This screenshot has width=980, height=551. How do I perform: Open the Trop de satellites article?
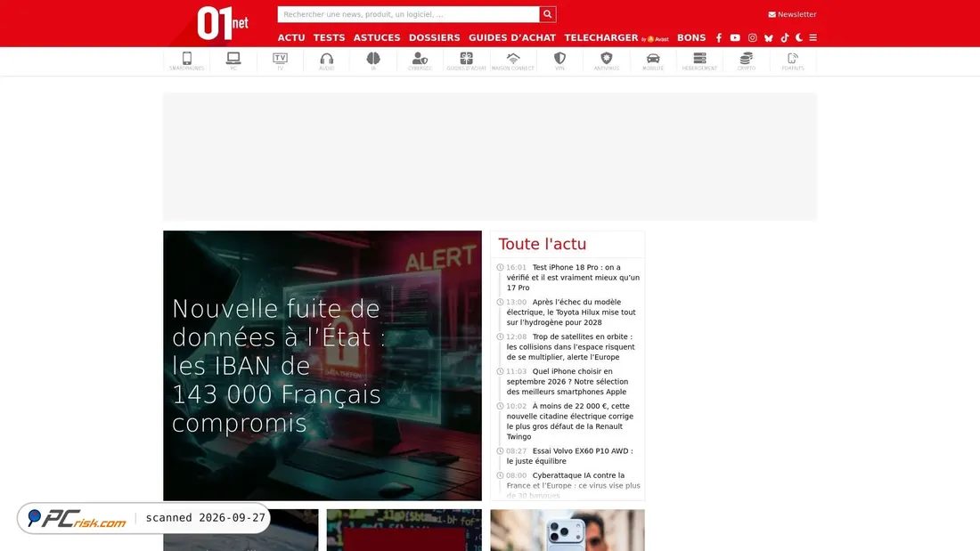click(x=570, y=347)
